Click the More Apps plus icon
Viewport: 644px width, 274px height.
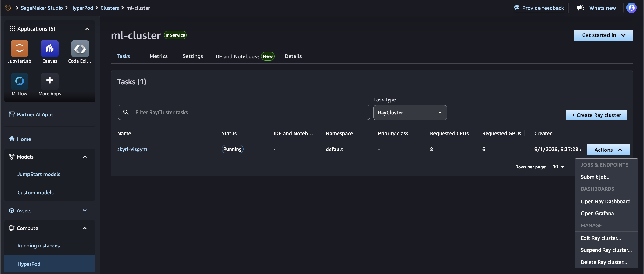[50, 81]
